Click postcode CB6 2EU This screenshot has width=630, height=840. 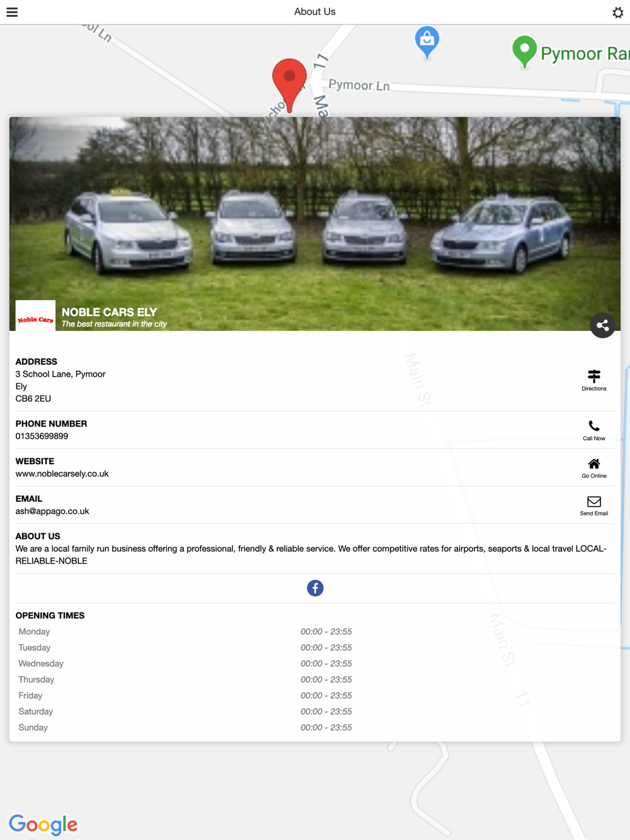(x=33, y=399)
